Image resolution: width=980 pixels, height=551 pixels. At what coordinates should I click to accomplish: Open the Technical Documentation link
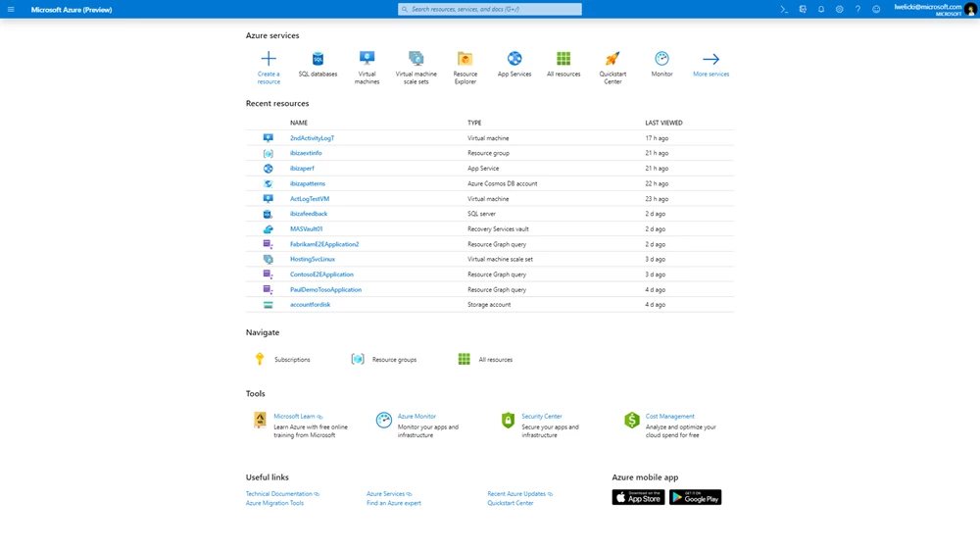point(279,494)
